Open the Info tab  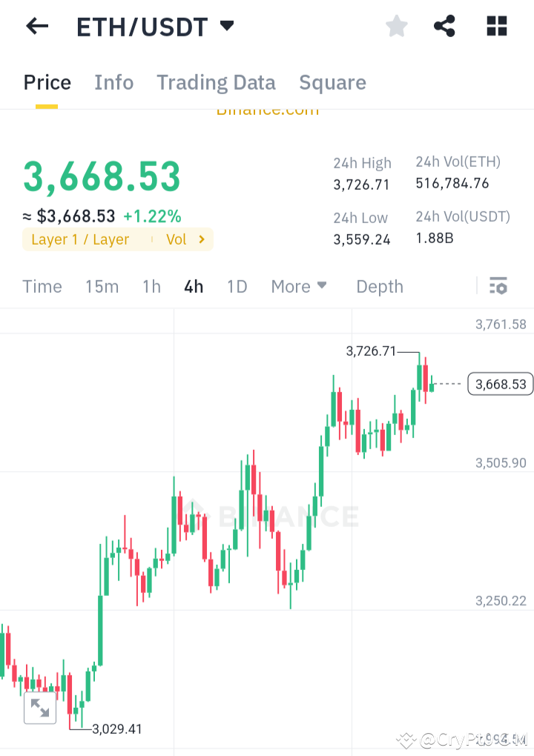[113, 82]
